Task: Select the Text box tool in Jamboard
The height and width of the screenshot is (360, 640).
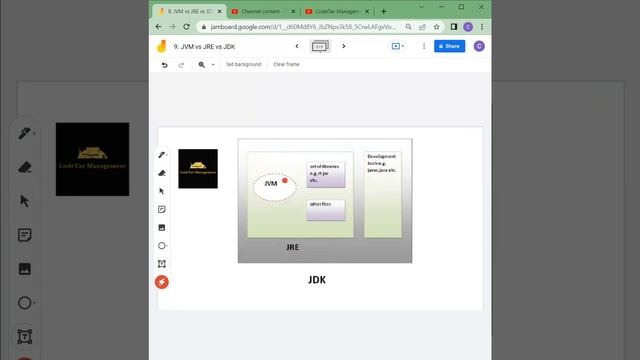Action: [162, 264]
